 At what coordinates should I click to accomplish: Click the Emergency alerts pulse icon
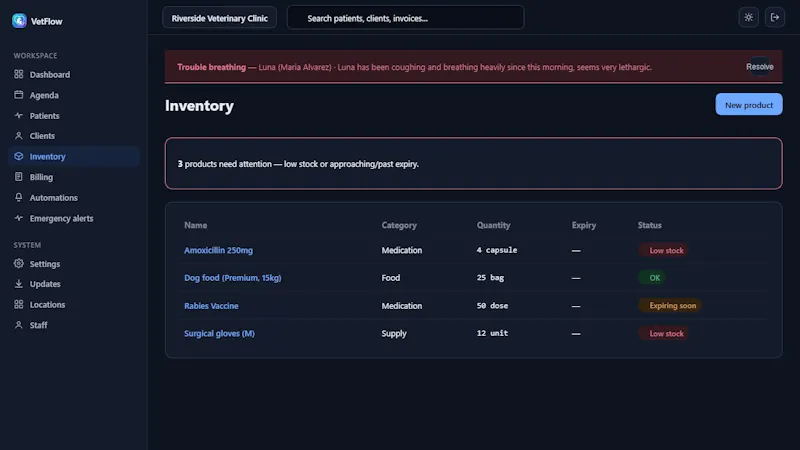tap(19, 218)
